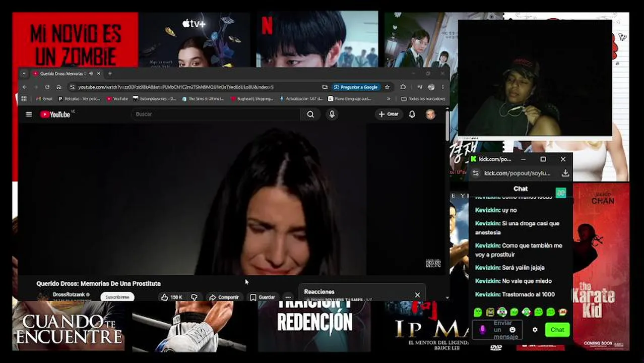
Task: Click the video title Querido Dross text
Action: tap(98, 284)
